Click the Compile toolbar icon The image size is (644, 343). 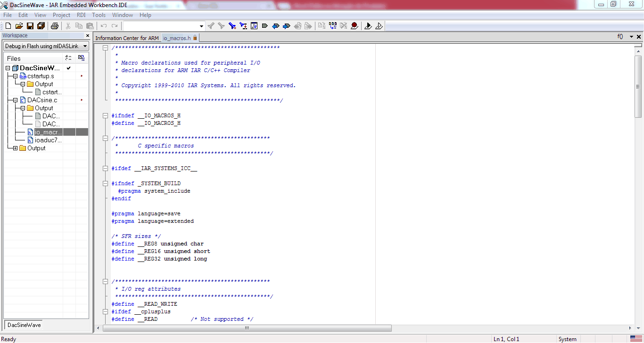point(322,26)
